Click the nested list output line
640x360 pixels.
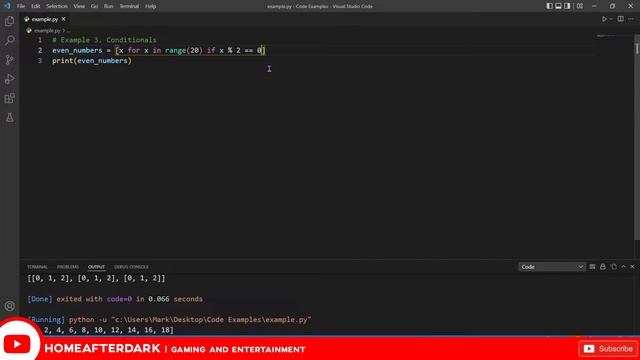click(96, 278)
